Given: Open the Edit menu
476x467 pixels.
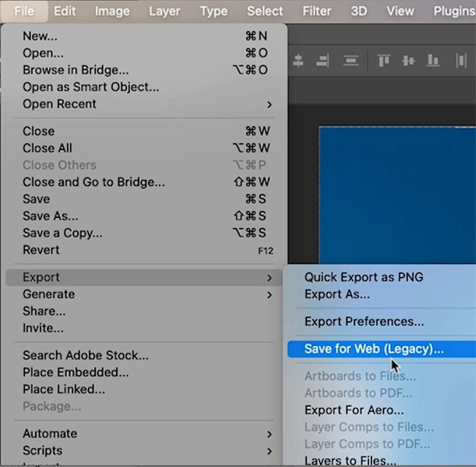Looking at the screenshot, I should click(x=65, y=11).
